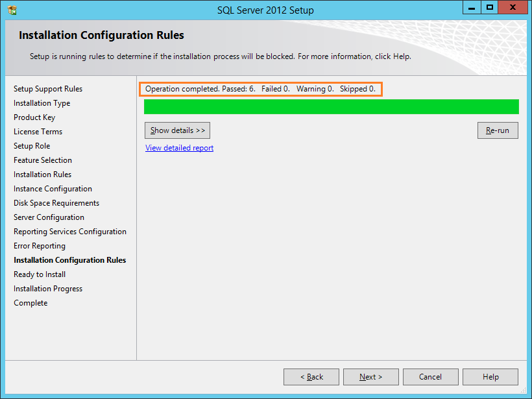Screen dimensions: 532x399
Task: Open the Error Reporting page
Action: (39, 246)
